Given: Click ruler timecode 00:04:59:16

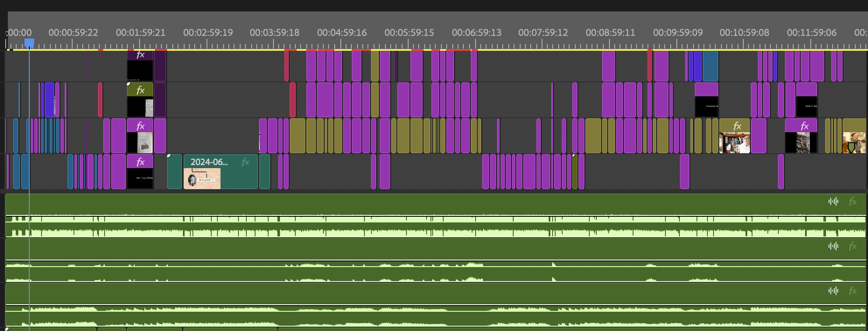Looking at the screenshot, I should (342, 32).
